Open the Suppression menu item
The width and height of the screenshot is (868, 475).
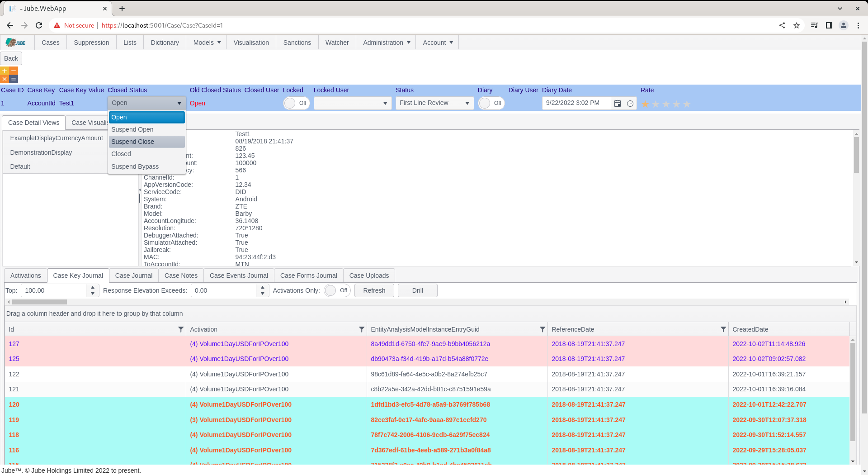pyautogui.click(x=91, y=43)
